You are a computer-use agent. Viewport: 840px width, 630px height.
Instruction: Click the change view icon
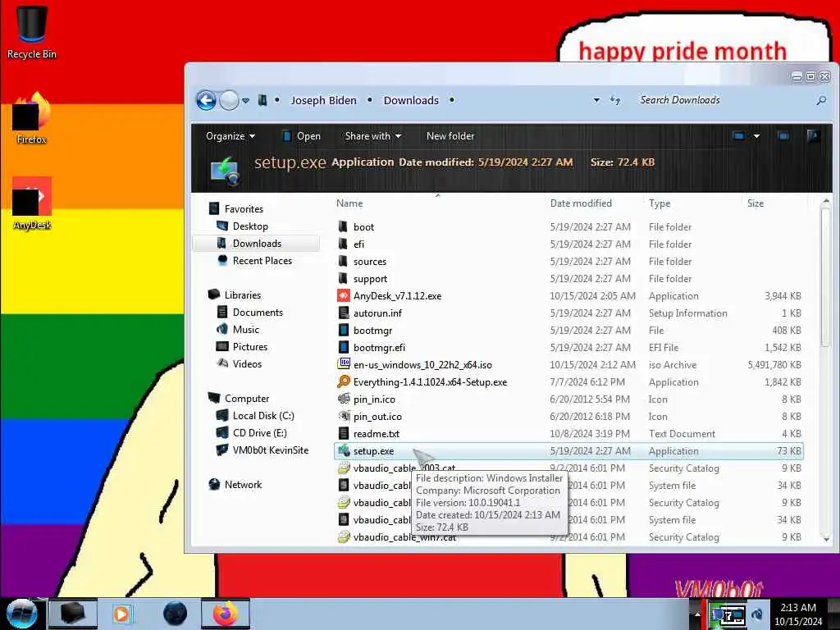738,136
